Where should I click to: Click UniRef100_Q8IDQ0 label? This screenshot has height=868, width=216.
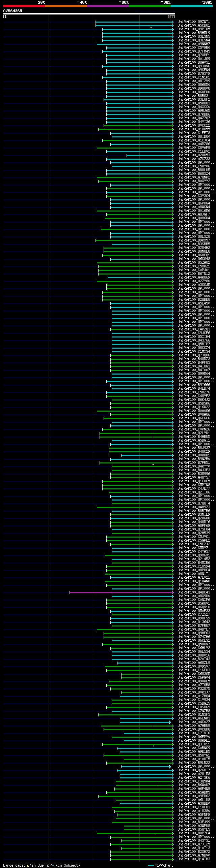[194, 137]
